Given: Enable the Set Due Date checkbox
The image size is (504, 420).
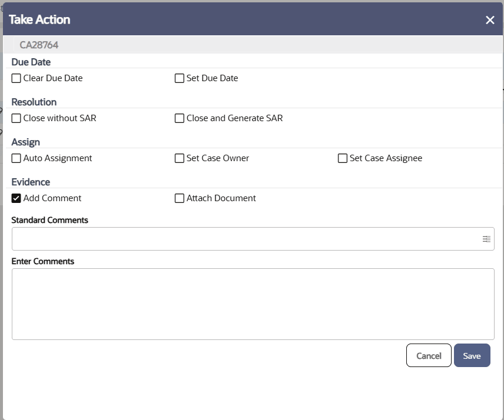Looking at the screenshot, I should coord(180,78).
